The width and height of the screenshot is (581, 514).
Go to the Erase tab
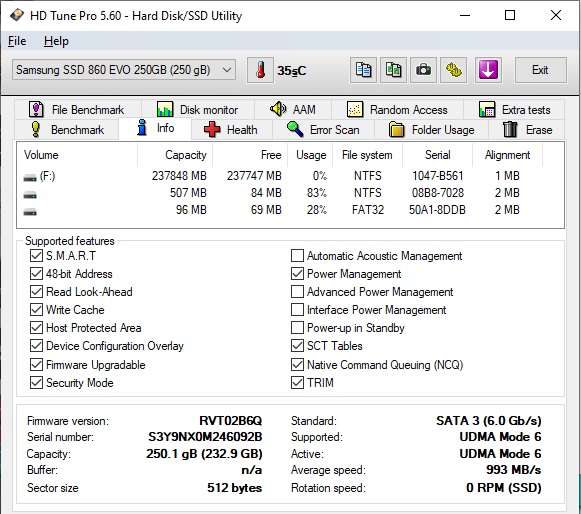[527, 130]
